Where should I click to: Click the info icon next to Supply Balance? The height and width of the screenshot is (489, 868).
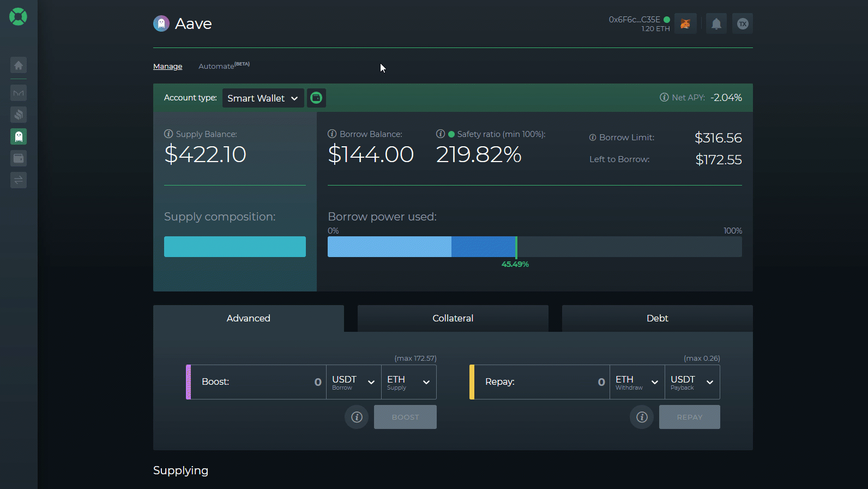coord(168,134)
